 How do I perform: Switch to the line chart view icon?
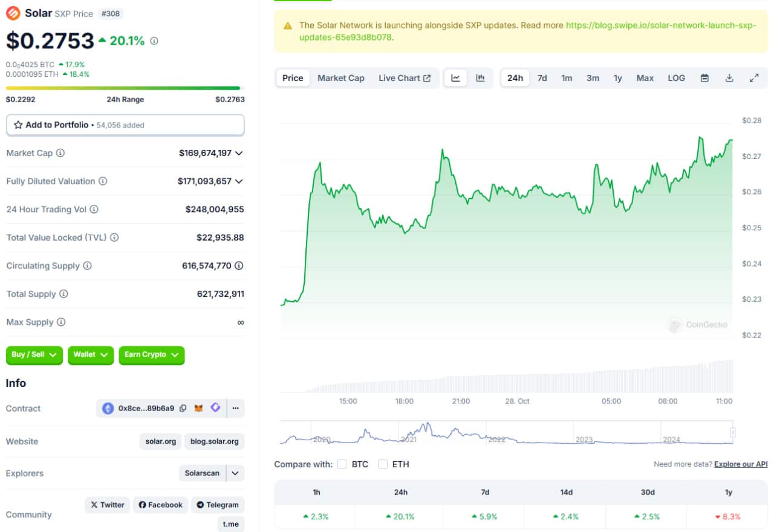click(456, 78)
